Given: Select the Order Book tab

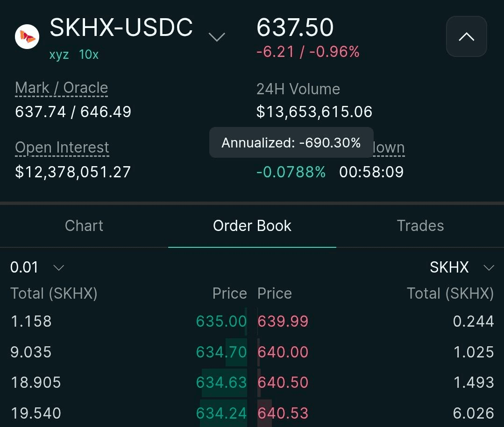Looking at the screenshot, I should (252, 226).
